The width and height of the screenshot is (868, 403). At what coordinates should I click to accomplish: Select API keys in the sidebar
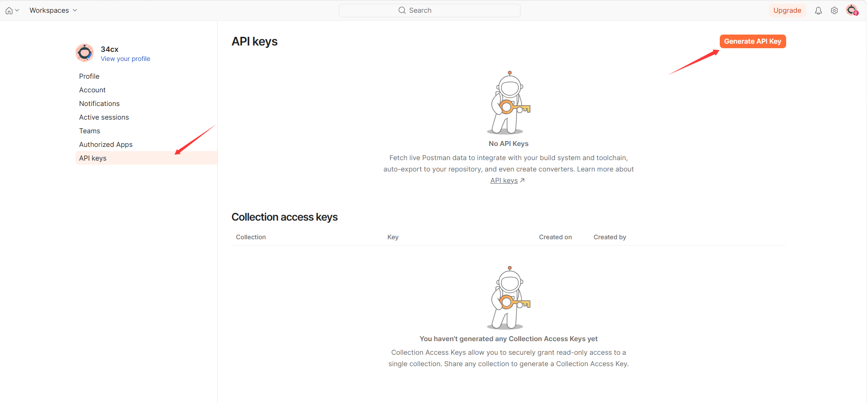coord(146,158)
